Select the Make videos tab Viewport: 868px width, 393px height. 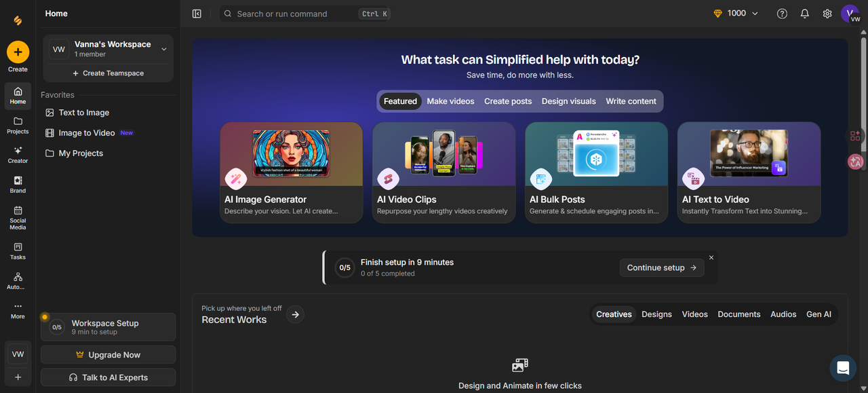click(x=450, y=101)
